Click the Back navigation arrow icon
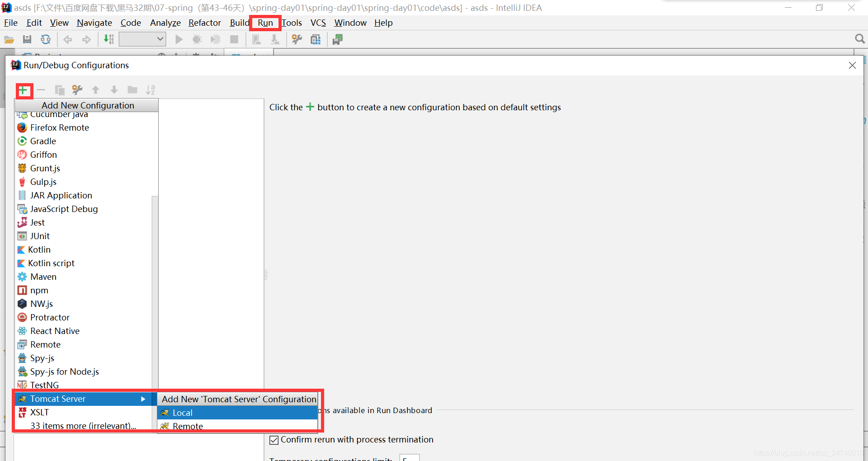This screenshot has height=461, width=868. coord(68,40)
